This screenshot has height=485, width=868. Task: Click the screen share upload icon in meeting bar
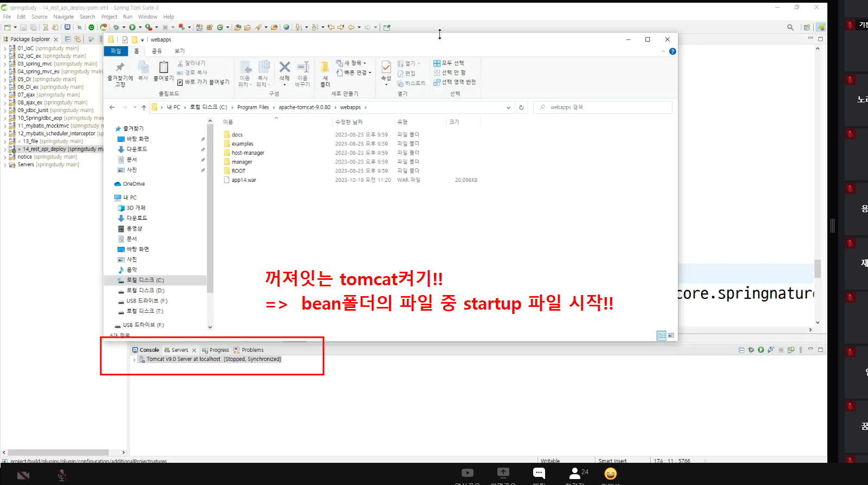tap(503, 473)
